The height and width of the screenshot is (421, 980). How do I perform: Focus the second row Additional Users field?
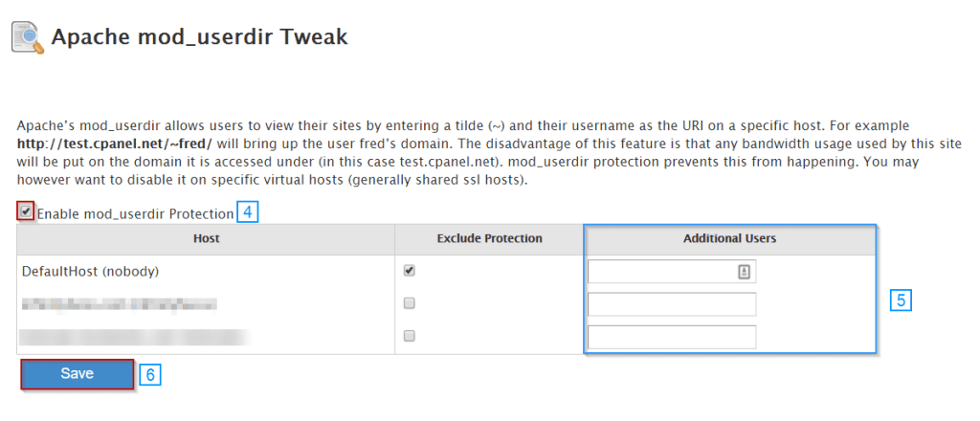coord(672,304)
